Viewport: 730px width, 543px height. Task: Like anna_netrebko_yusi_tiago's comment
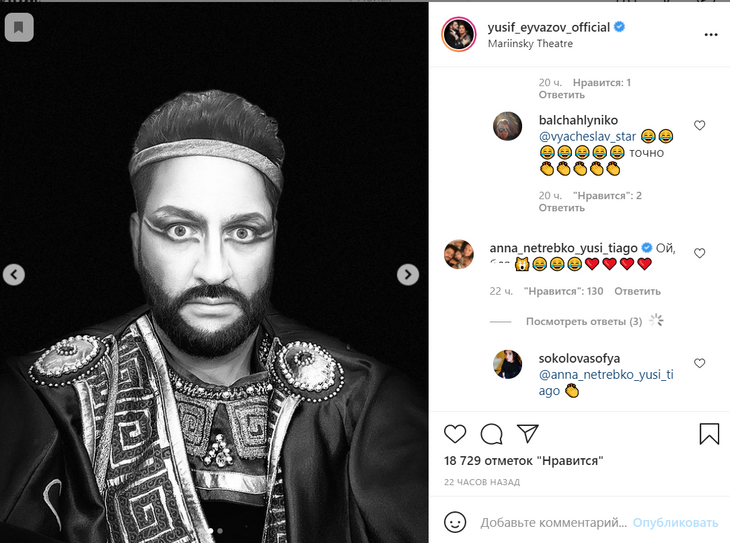700,254
